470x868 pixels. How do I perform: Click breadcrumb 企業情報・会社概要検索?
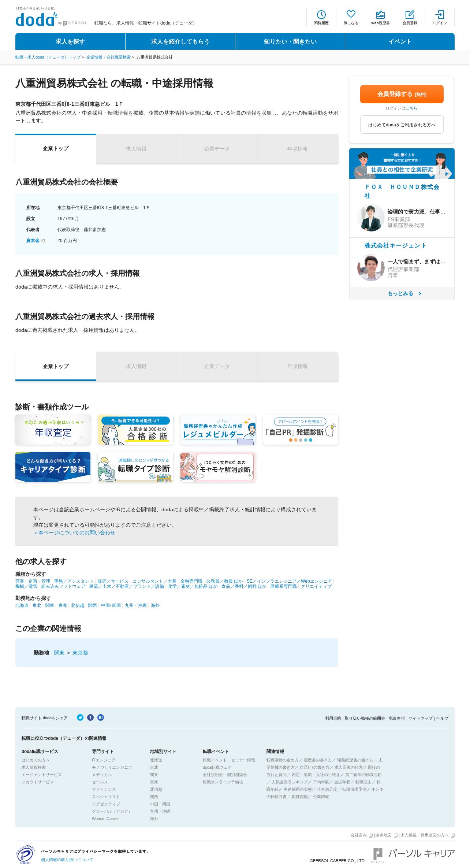point(108,57)
